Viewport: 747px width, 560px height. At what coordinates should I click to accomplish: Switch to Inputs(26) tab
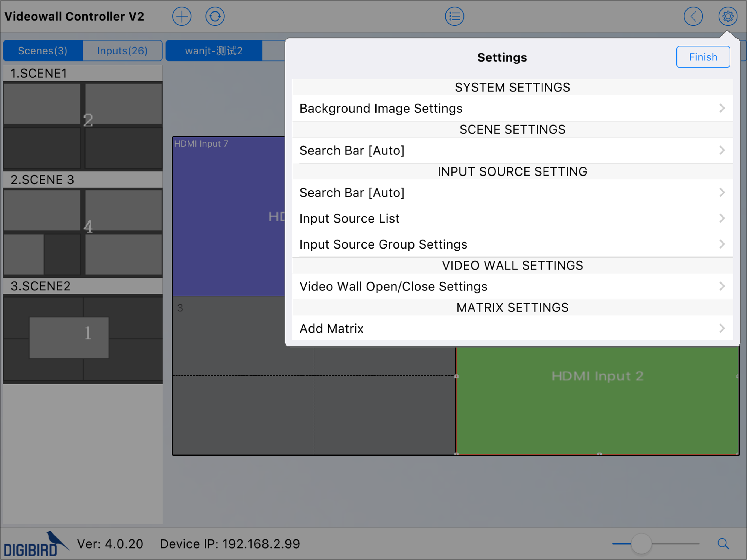pyautogui.click(x=122, y=51)
